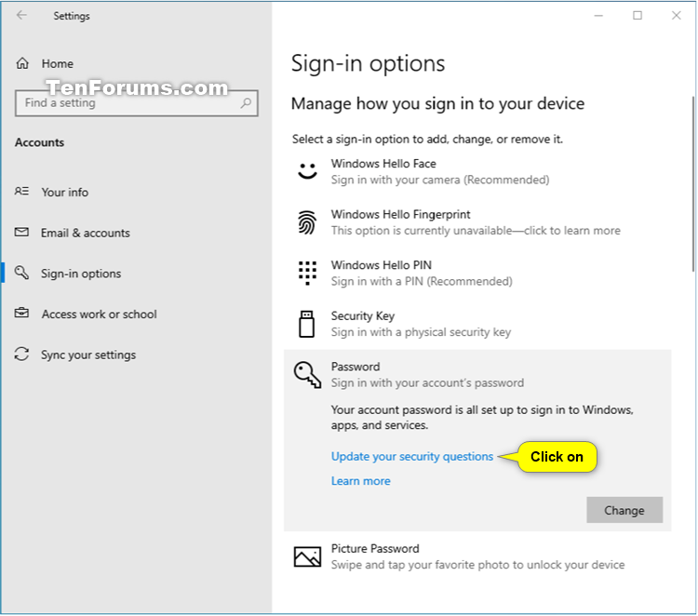Screen dimensions: 698x616
Task: Click 'Sign in with a PIN (Recommended)' text
Action: coord(422,281)
